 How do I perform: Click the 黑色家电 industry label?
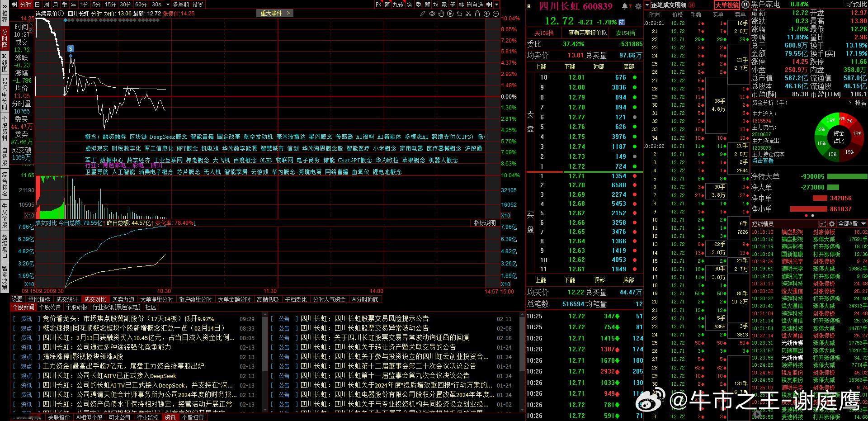click(x=765, y=4)
